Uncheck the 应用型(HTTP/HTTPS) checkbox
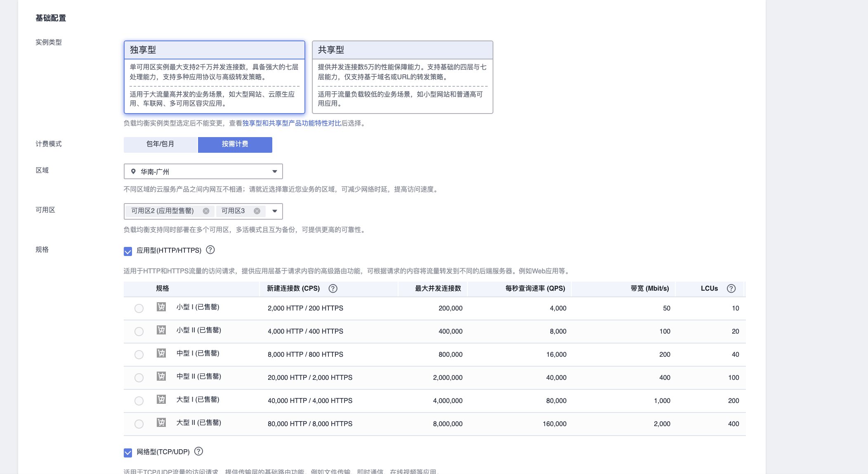This screenshot has height=474, width=868. tap(127, 250)
